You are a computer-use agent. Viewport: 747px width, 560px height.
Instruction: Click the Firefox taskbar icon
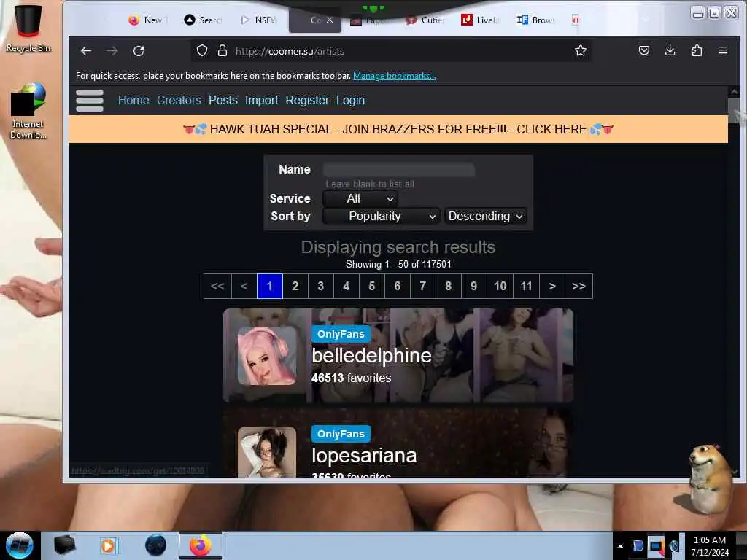coord(201,545)
